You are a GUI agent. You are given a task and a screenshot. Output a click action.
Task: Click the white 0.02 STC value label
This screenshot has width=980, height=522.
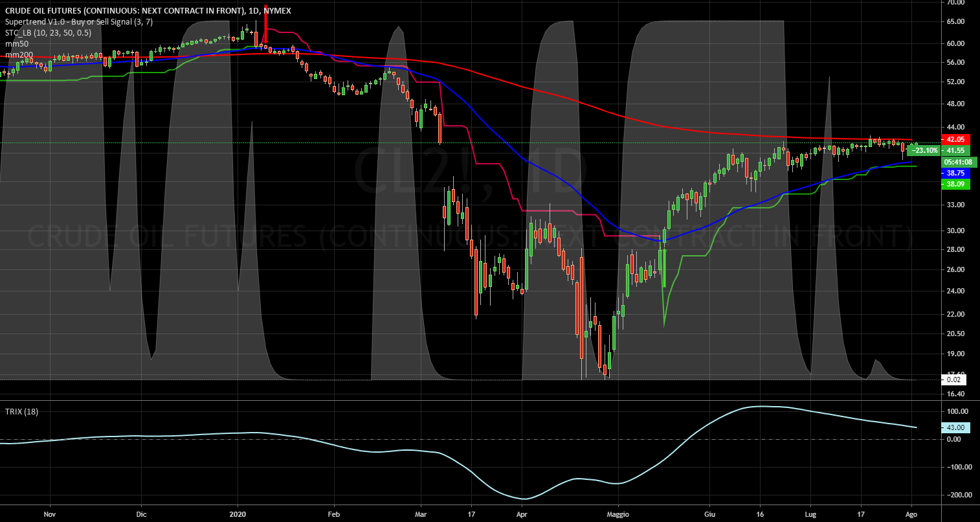pos(953,380)
